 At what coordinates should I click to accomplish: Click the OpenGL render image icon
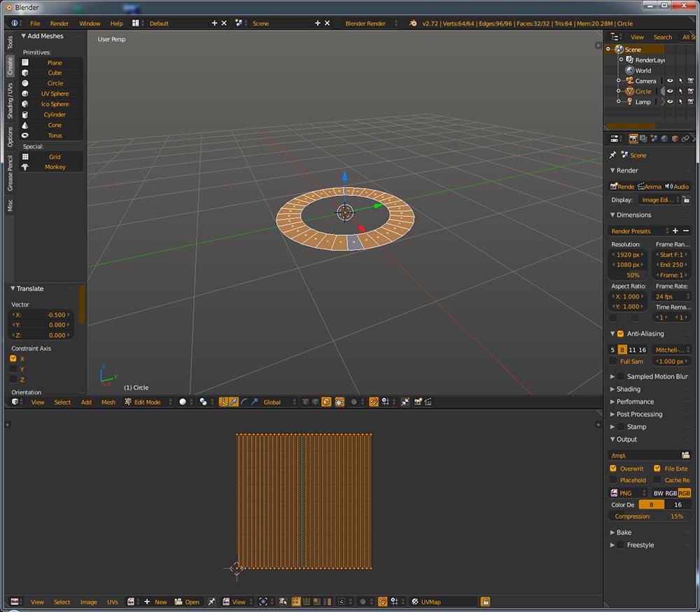(418, 402)
